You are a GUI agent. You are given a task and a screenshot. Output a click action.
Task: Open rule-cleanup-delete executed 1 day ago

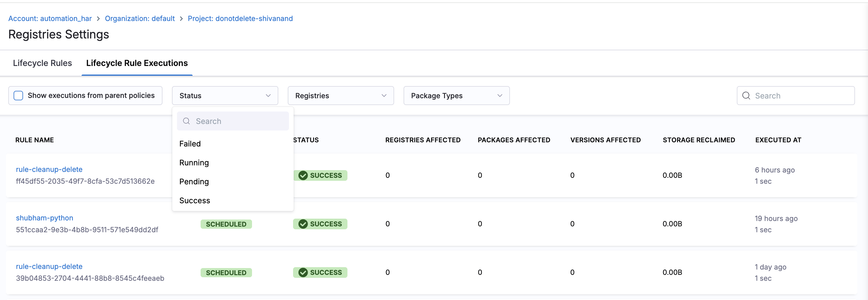coord(49,267)
